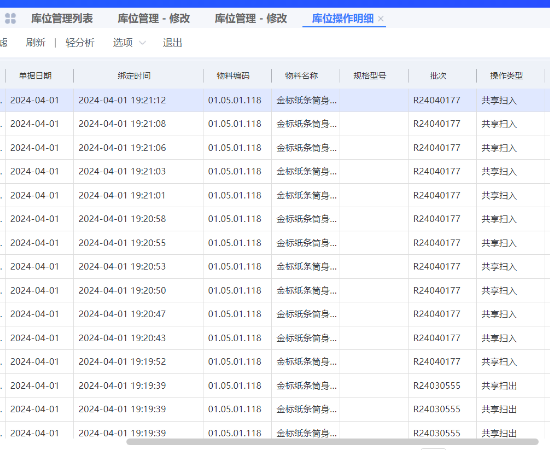
Task: Close the 库位操作明细 tab
Action: [381, 19]
